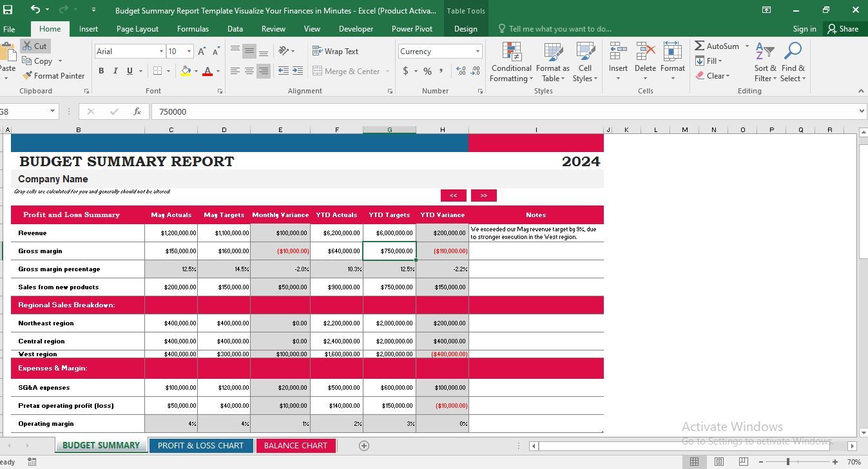This screenshot has width=868, height=469.
Task: Toggle Wrap Text on selected cell
Action: 335,51
